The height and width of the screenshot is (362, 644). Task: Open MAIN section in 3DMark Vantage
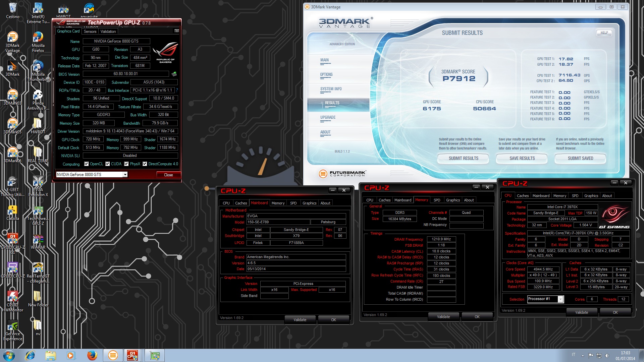[x=324, y=60]
